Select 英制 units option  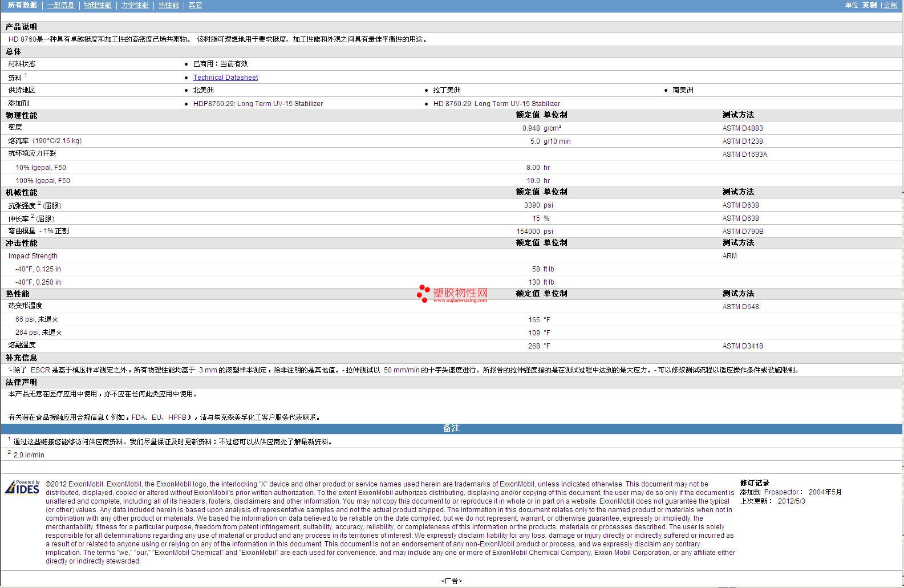click(x=869, y=5)
